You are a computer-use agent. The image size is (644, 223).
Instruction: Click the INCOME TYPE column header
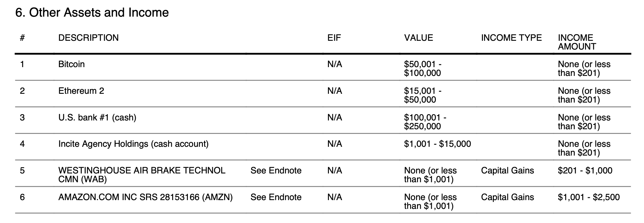(x=511, y=38)
